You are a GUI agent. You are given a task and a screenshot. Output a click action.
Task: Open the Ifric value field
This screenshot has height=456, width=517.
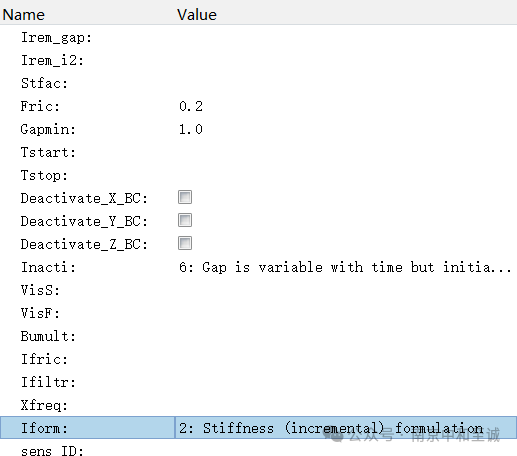coord(346,359)
